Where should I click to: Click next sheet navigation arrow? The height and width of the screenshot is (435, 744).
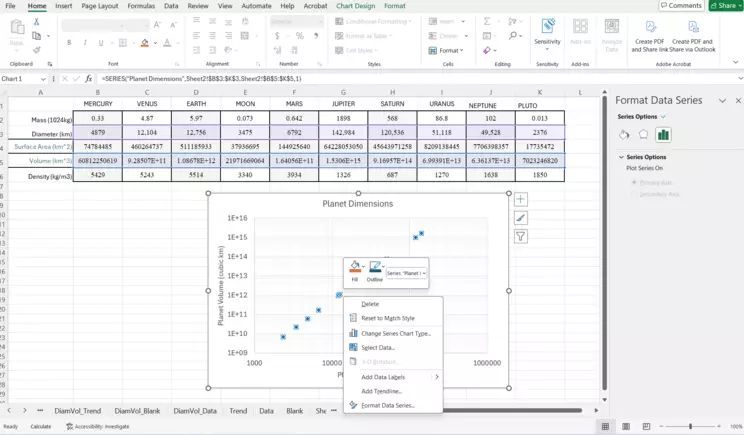tap(25, 411)
